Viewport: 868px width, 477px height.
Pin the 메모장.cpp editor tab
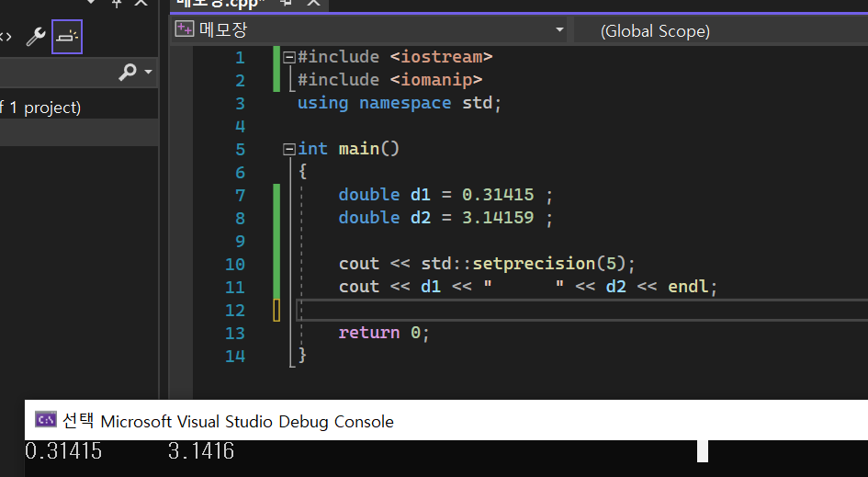tap(287, 3)
